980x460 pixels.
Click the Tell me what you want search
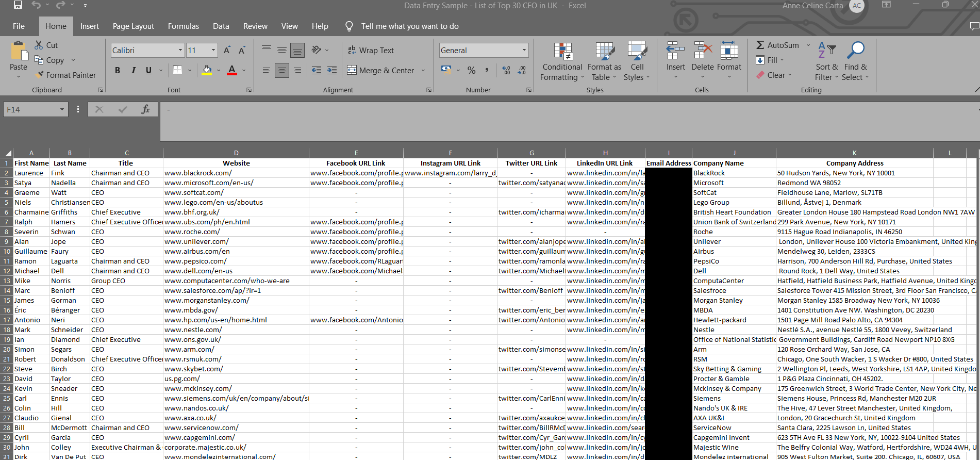[402, 26]
